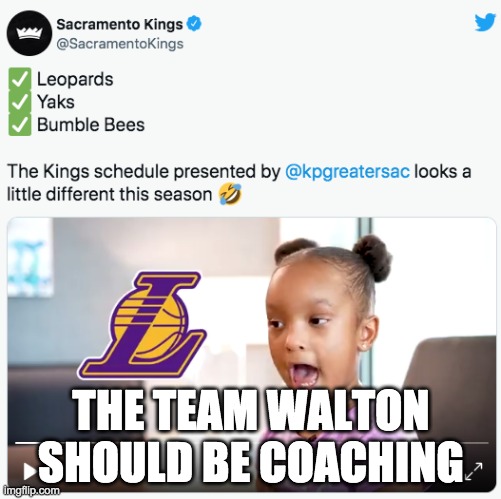Open the Sacramento Kings display name
The image size is (501, 499).
pyautogui.click(x=120, y=24)
